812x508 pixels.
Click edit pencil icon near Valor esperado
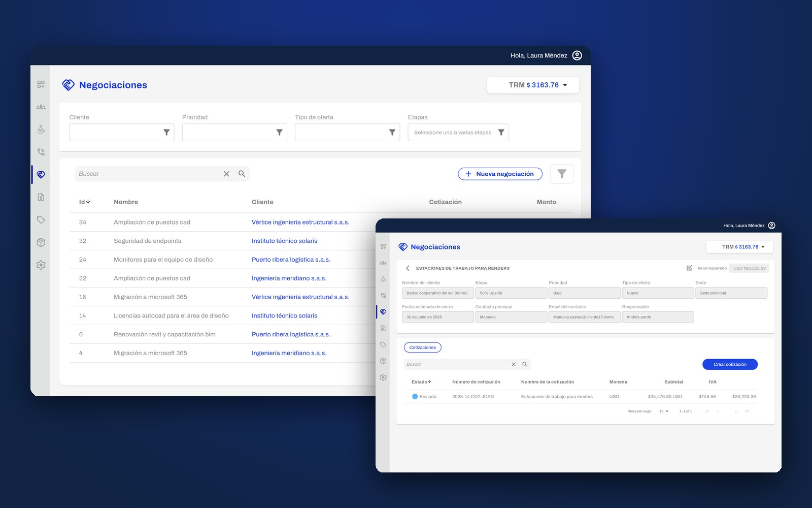pos(689,268)
